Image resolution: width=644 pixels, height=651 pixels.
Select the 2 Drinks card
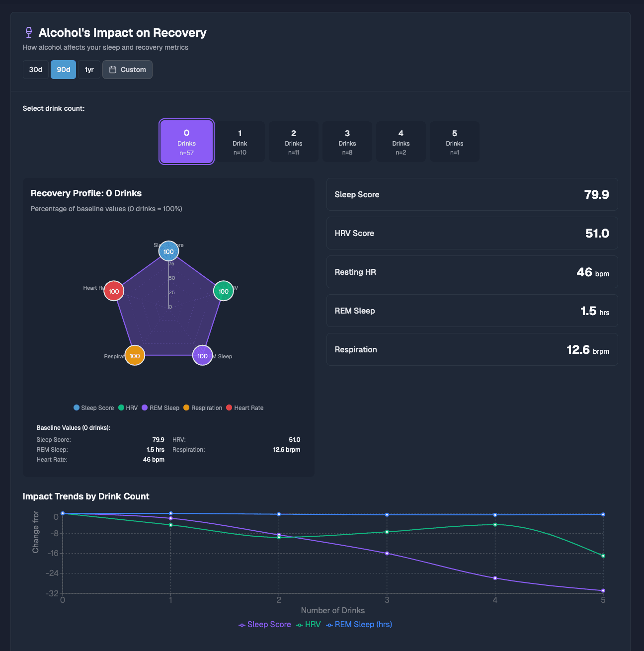[x=294, y=142]
